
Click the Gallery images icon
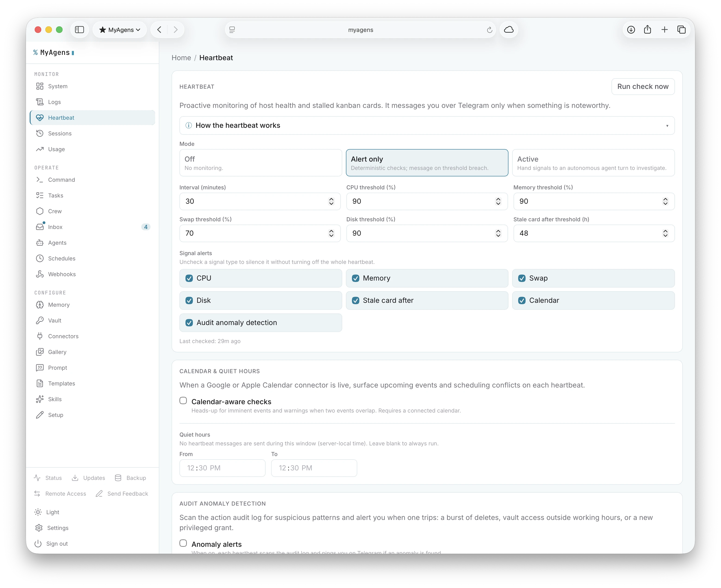(x=40, y=352)
